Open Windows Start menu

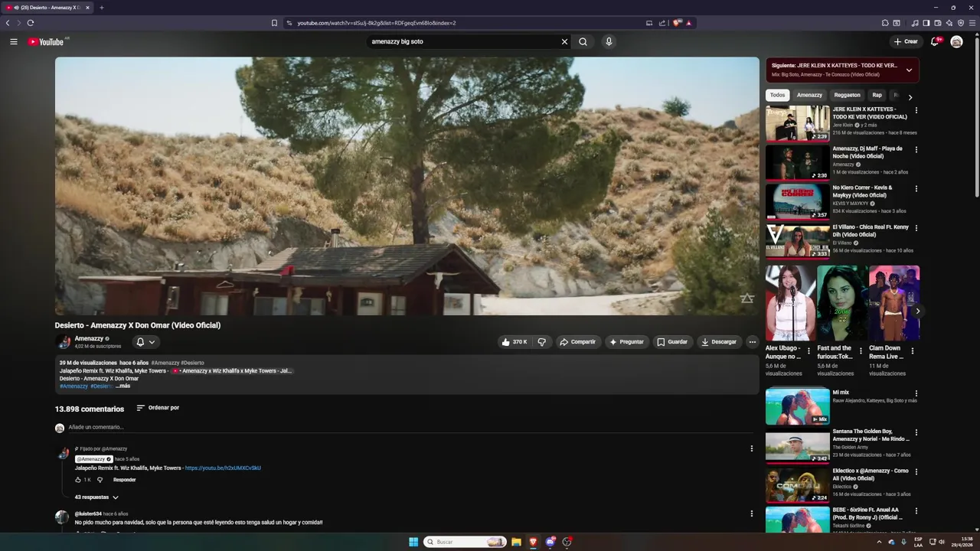(413, 542)
